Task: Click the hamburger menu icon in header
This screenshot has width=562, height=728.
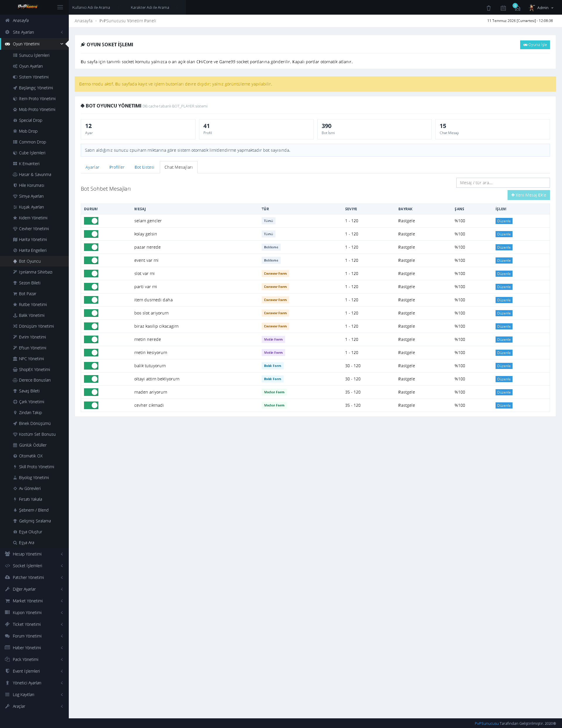Action: (x=60, y=7)
